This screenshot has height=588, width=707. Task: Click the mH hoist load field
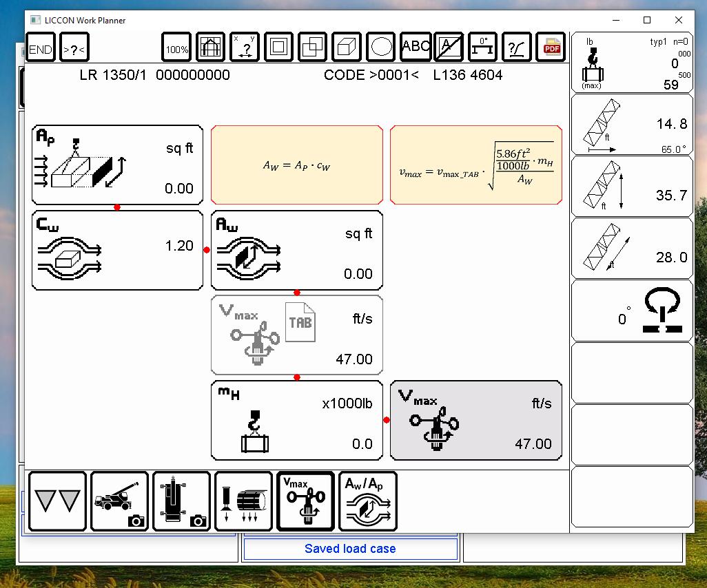coord(297,421)
